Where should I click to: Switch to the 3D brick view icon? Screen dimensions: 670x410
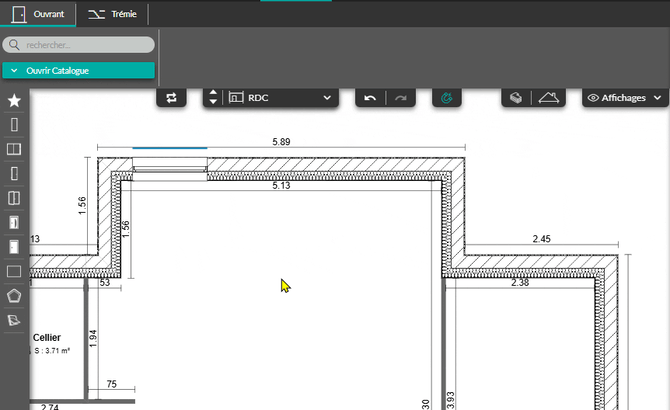click(x=516, y=98)
